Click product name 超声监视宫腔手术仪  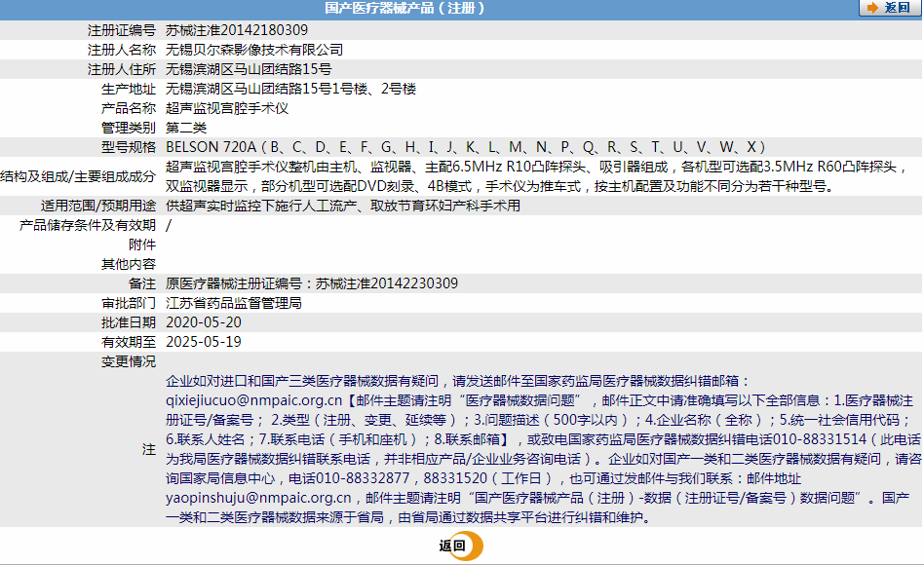coord(227,108)
